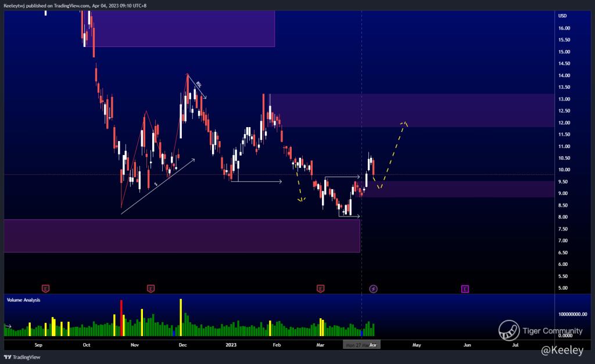595x364 pixels.
Task: Click the 8.00 price axis label
Action: click(562, 217)
